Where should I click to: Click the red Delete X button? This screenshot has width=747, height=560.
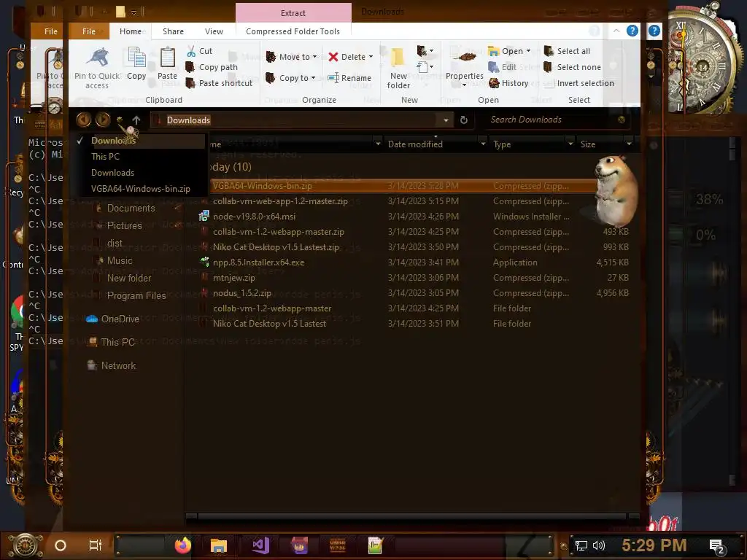pyautogui.click(x=333, y=57)
